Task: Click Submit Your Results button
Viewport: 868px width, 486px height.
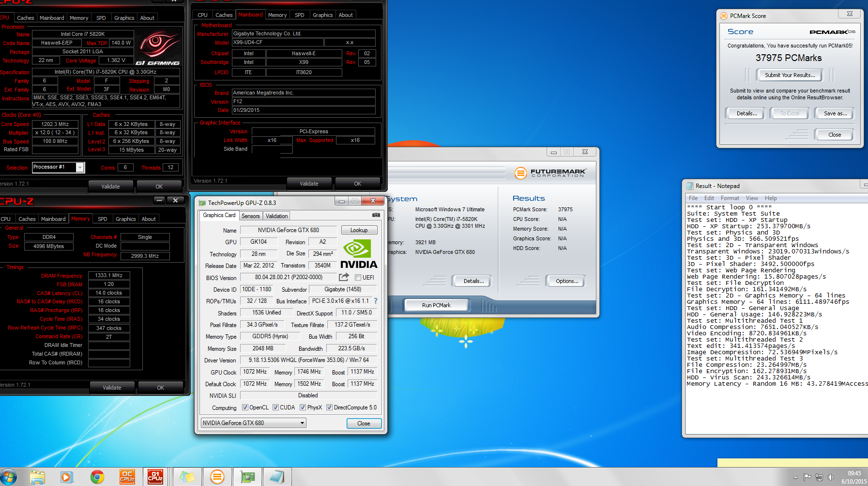Action: [790, 75]
